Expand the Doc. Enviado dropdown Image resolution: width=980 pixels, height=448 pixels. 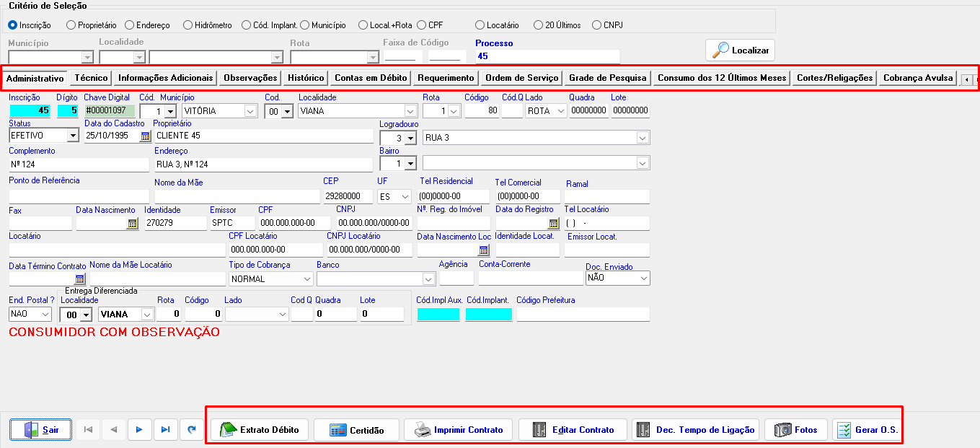tap(643, 278)
